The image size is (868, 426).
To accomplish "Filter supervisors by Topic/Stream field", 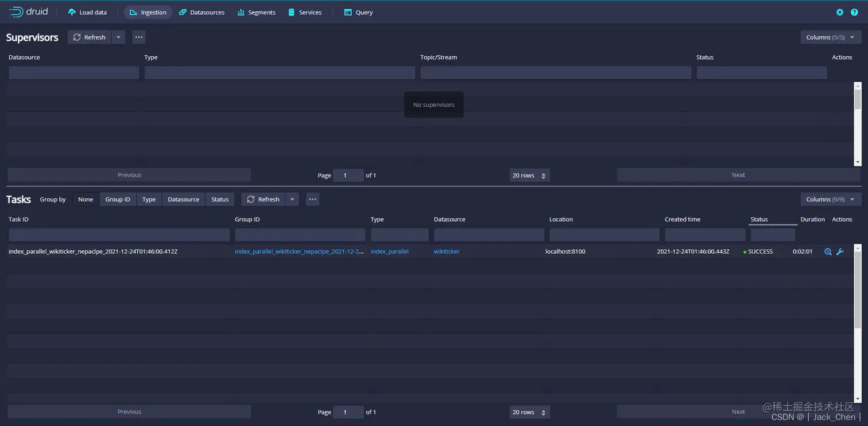I will click(556, 72).
